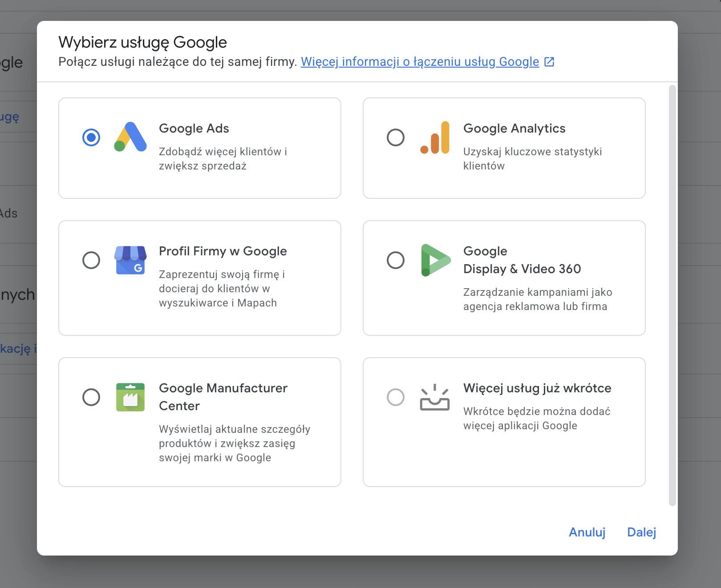Click 'Zarządzanie kampaniami jako agencja' description
Screen dimensions: 721x588
pos(538,299)
